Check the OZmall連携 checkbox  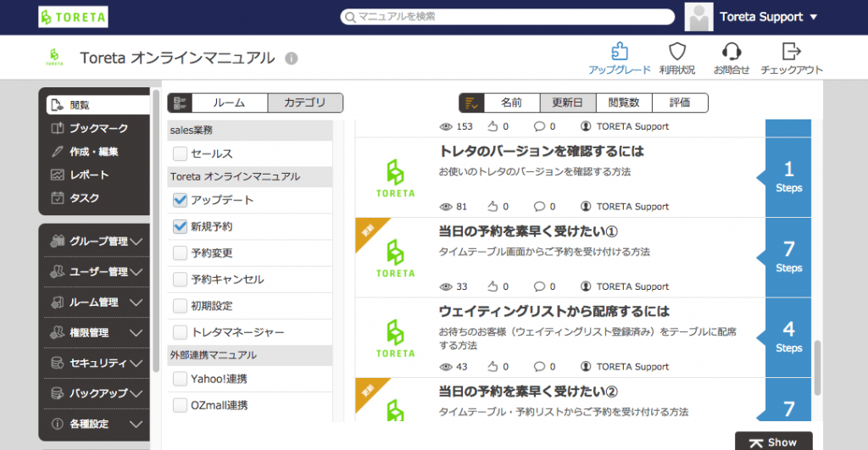(x=180, y=405)
